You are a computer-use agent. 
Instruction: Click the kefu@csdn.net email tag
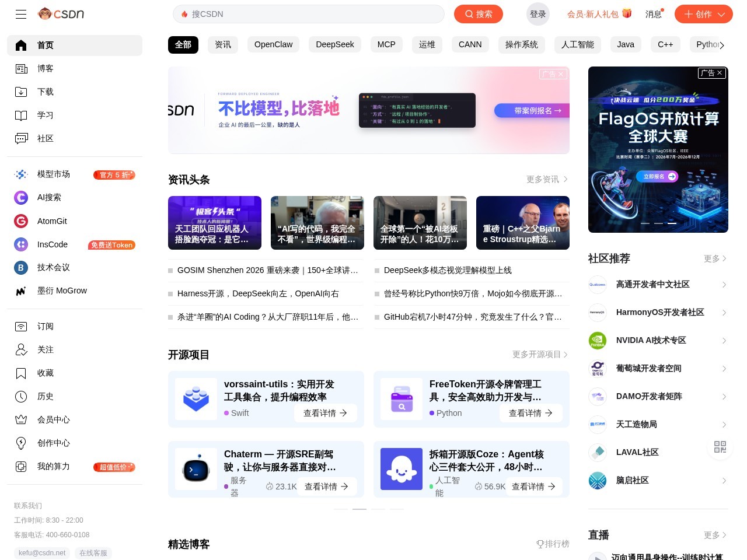coord(42,553)
